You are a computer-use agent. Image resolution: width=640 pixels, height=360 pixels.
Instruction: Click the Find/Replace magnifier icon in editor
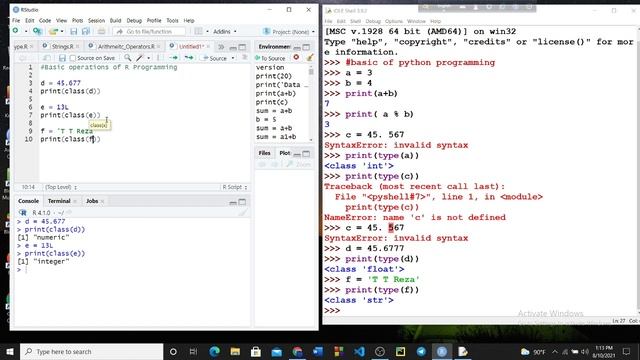[128, 58]
